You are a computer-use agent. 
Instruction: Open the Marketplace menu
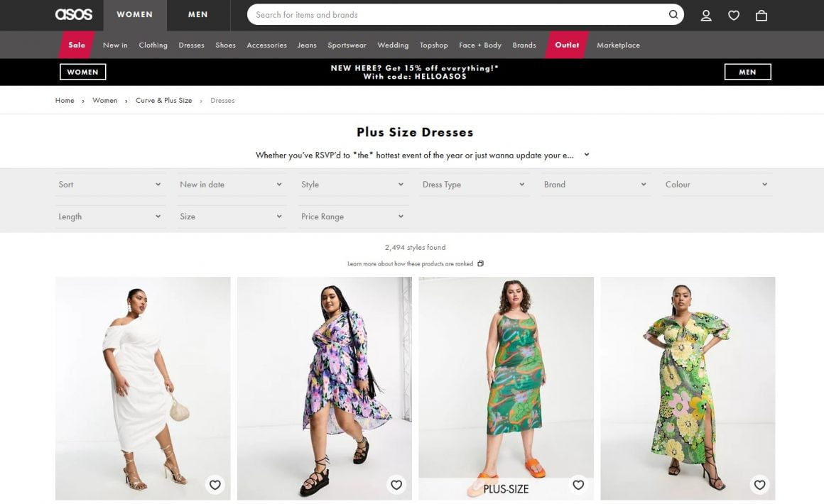point(618,45)
